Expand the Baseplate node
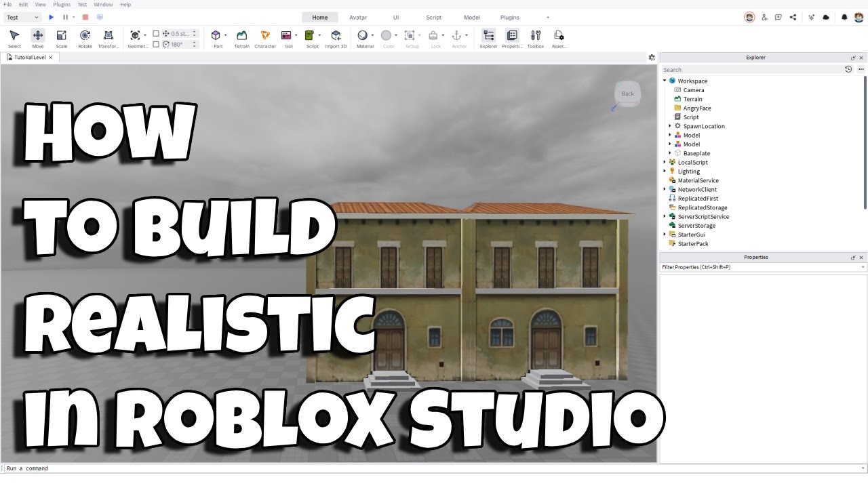 pos(670,153)
